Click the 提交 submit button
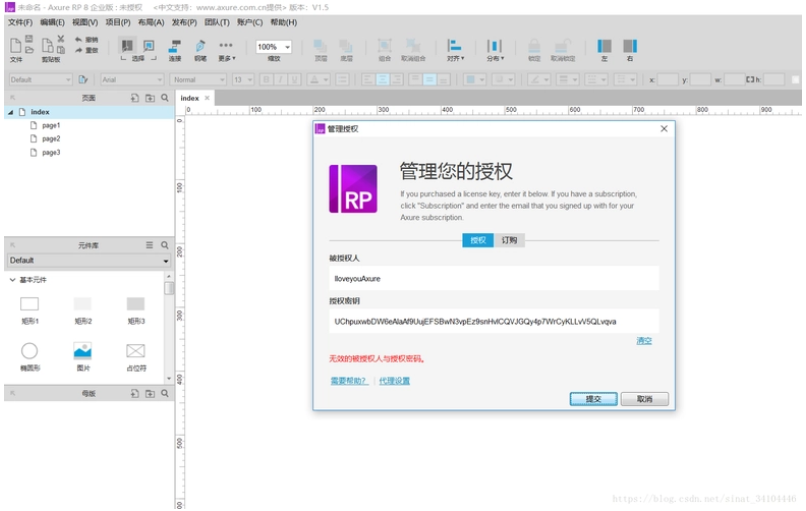 pyautogui.click(x=594, y=399)
